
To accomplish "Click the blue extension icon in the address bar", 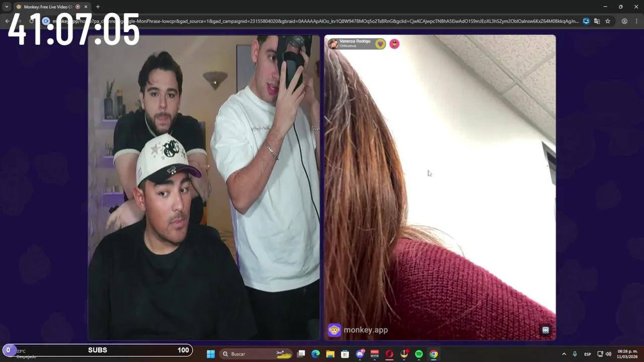I will click(x=586, y=21).
